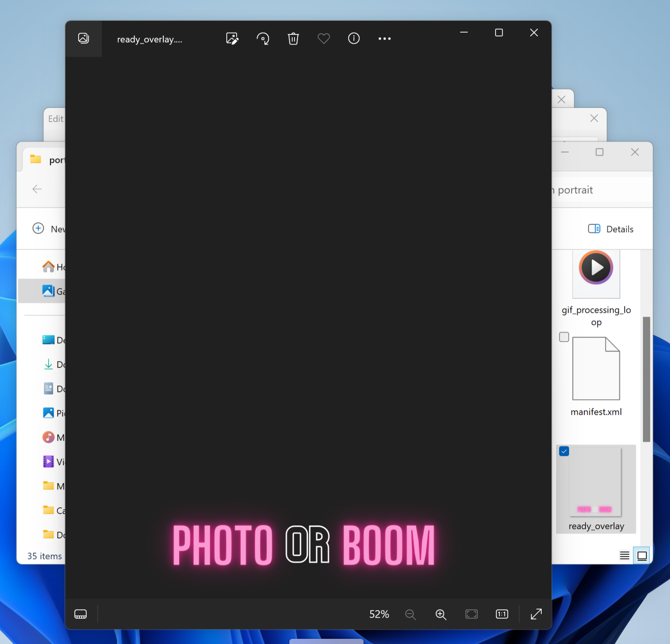Select the gif_processing_loop file thumbnail
Screen dimensions: 670x644
[x=596, y=273]
